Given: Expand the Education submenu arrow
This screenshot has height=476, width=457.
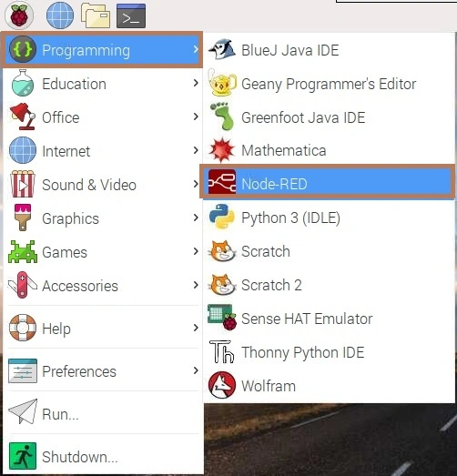Looking at the screenshot, I should pyautogui.click(x=196, y=83).
